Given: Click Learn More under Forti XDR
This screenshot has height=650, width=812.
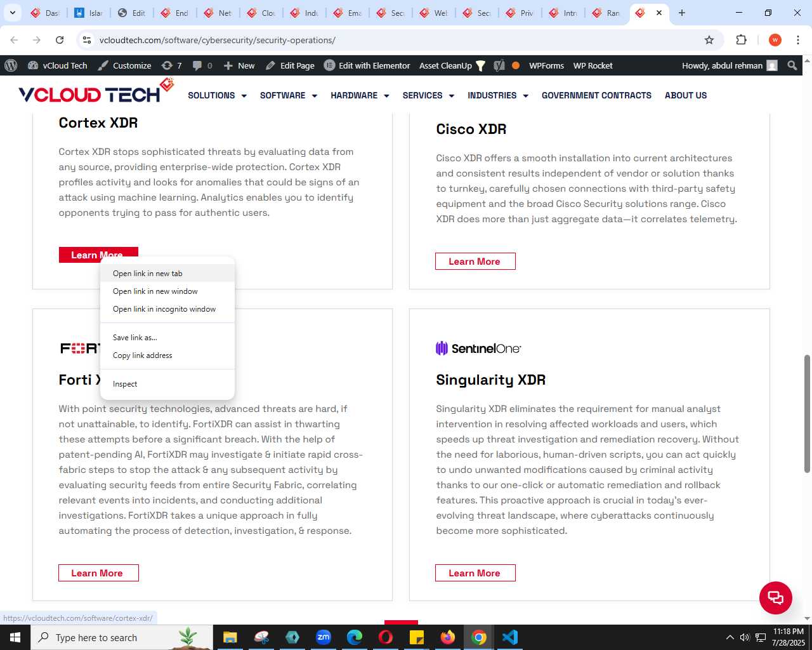Looking at the screenshot, I should point(98,573).
